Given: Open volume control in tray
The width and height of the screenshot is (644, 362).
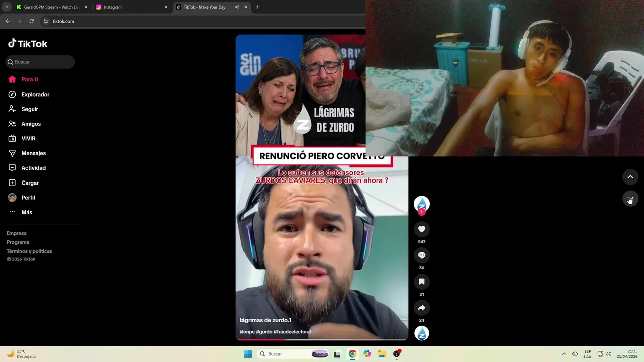Looking at the screenshot, I should 608,354.
